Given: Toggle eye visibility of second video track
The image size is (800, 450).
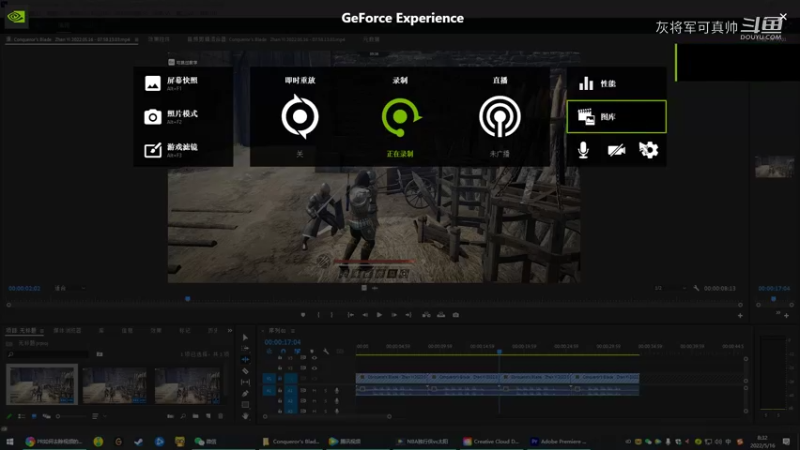Looking at the screenshot, I should (314, 368).
